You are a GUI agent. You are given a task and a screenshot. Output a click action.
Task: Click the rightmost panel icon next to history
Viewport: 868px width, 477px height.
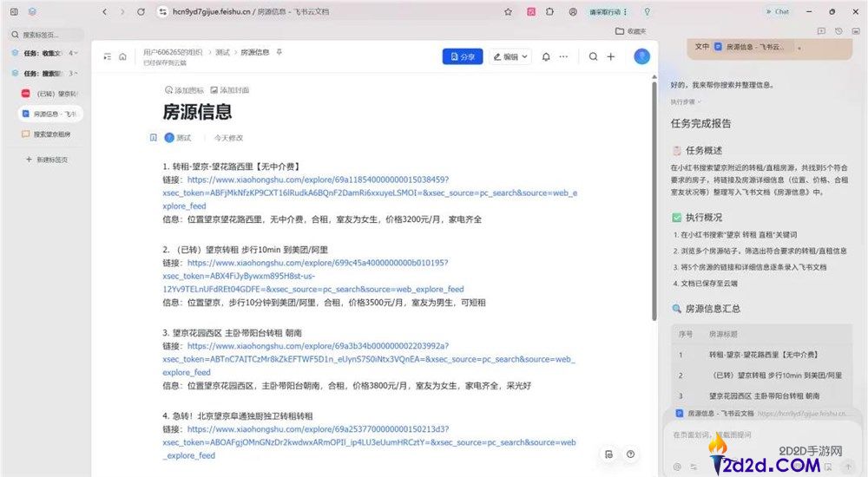tap(854, 31)
